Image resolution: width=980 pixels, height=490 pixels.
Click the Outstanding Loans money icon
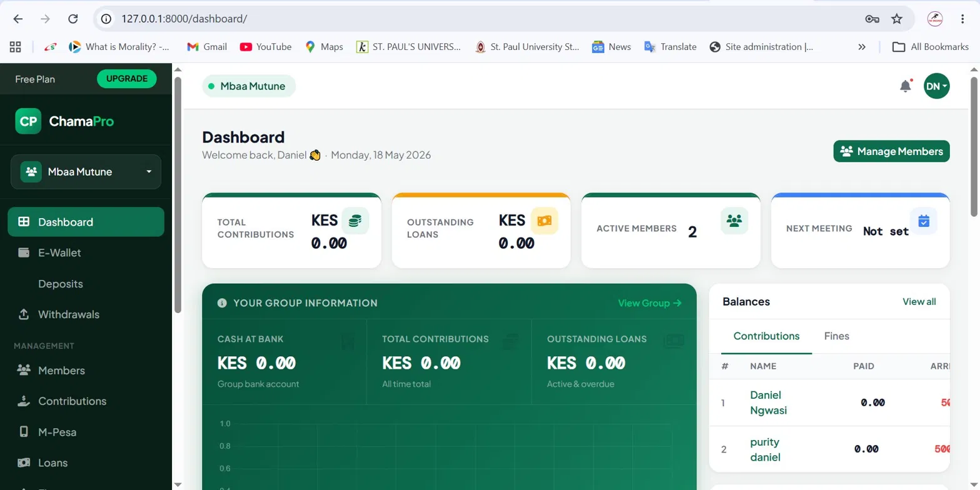(544, 221)
